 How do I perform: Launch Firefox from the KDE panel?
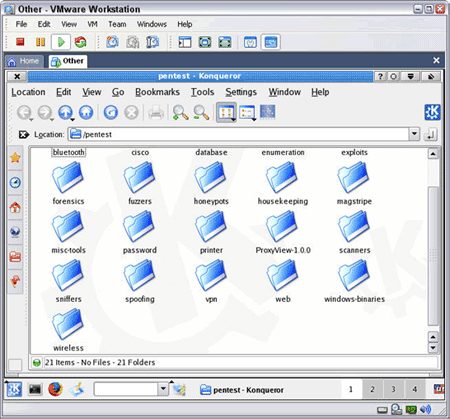pyautogui.click(x=55, y=389)
